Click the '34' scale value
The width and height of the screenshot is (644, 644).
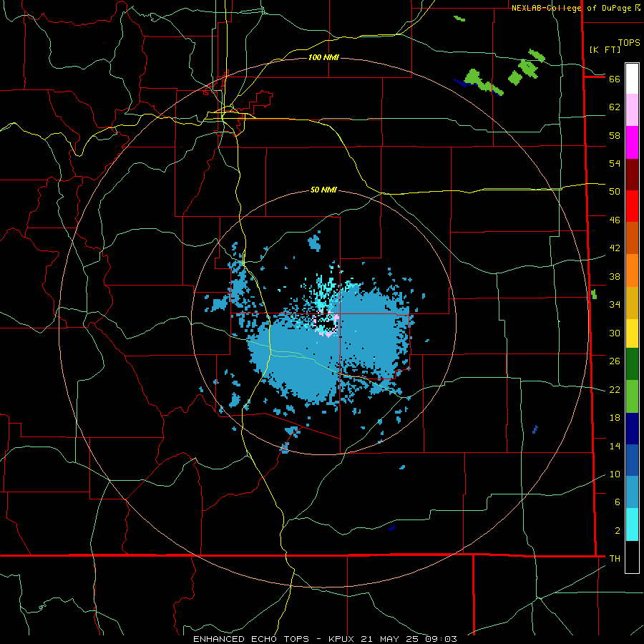click(615, 305)
